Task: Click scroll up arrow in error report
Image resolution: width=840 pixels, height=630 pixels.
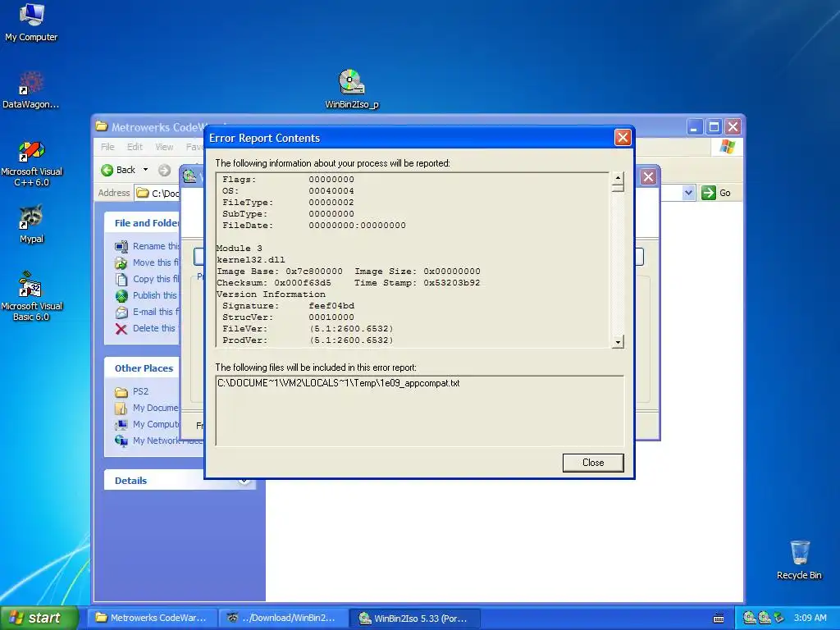Action: (x=618, y=177)
